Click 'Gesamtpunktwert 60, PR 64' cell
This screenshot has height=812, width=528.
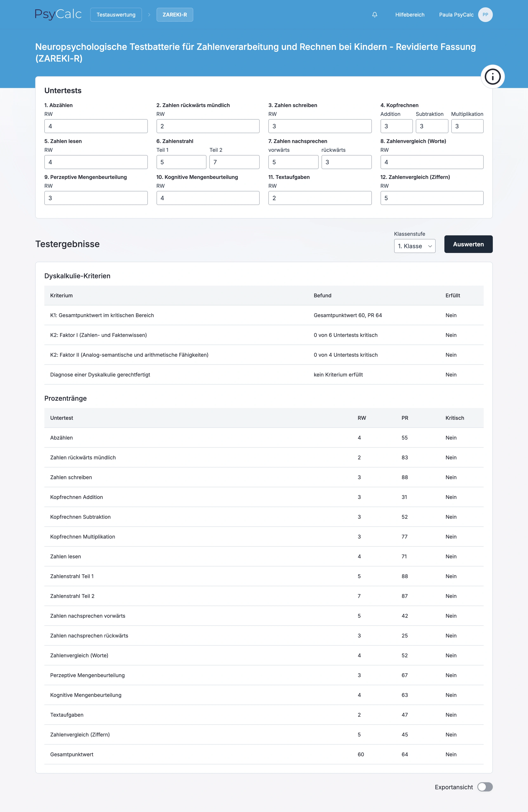click(348, 315)
